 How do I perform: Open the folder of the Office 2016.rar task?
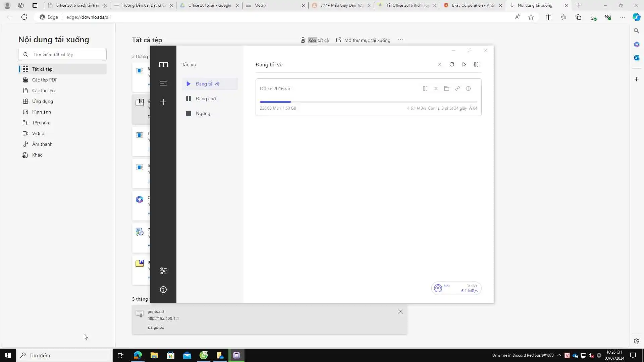(446, 88)
